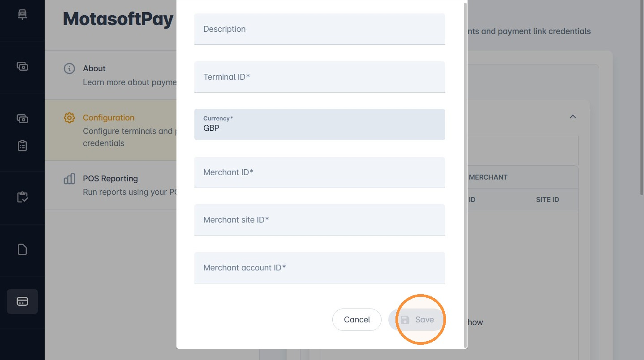Screen dimensions: 644x360
Task: Open the clipboard checkmark sidebar icon
Action: point(22,197)
